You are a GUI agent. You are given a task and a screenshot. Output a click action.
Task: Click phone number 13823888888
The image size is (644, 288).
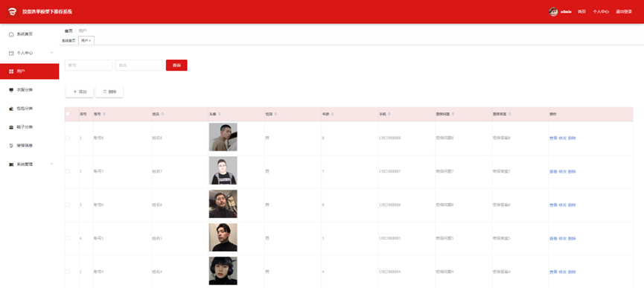pyautogui.click(x=390, y=138)
